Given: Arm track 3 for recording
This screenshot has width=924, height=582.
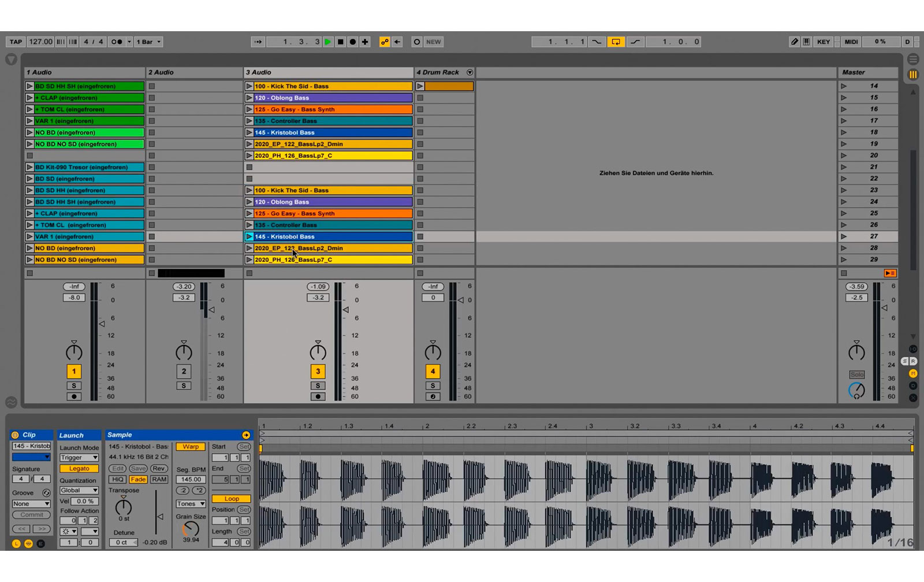Looking at the screenshot, I should pos(318,396).
